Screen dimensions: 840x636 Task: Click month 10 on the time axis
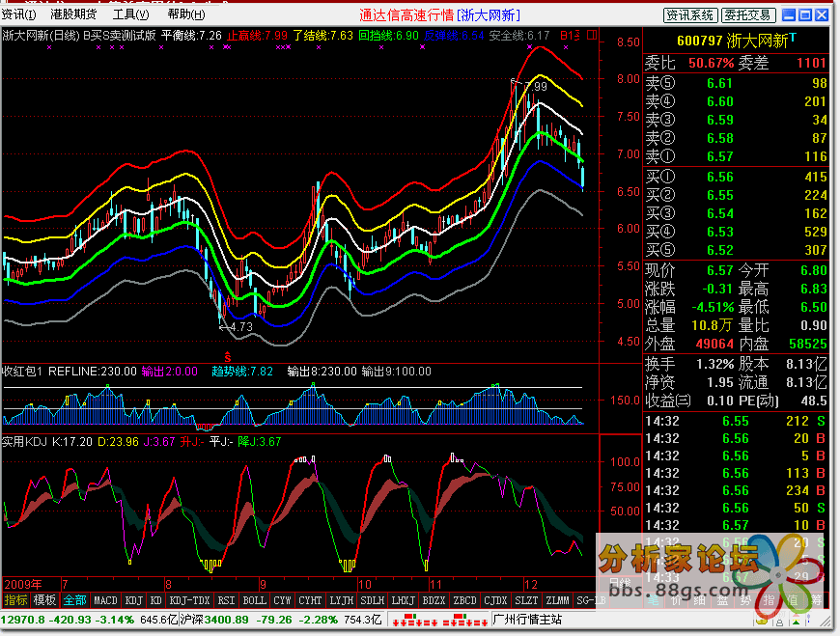365,585
